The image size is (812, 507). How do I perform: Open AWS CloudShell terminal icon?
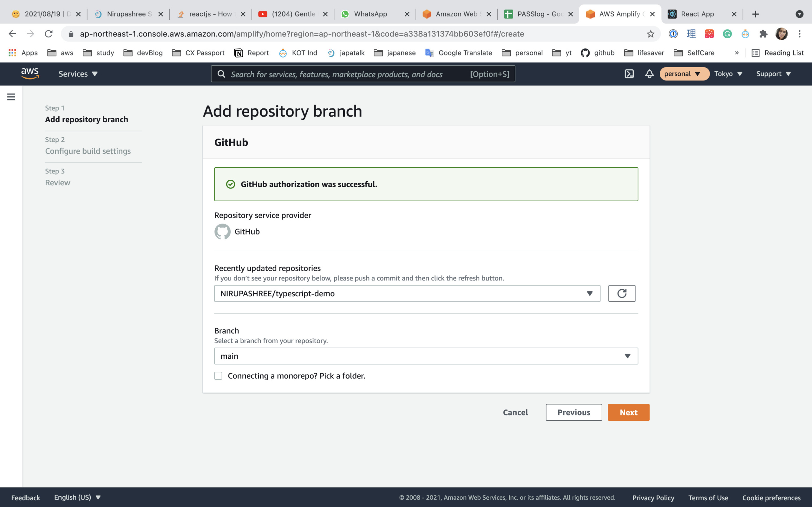coord(629,74)
